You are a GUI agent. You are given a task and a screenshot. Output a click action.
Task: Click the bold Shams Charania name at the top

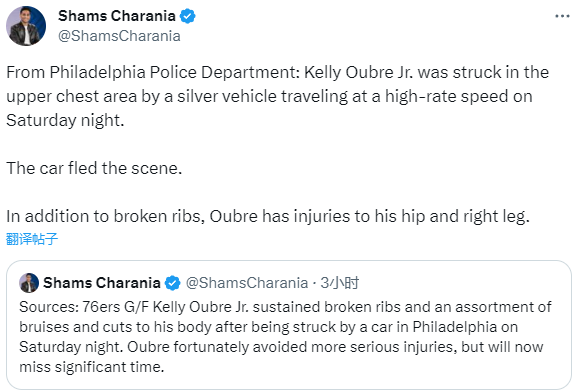pos(117,16)
